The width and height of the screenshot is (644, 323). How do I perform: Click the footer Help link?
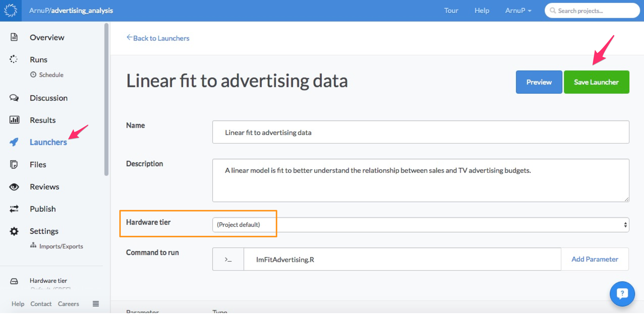18,304
